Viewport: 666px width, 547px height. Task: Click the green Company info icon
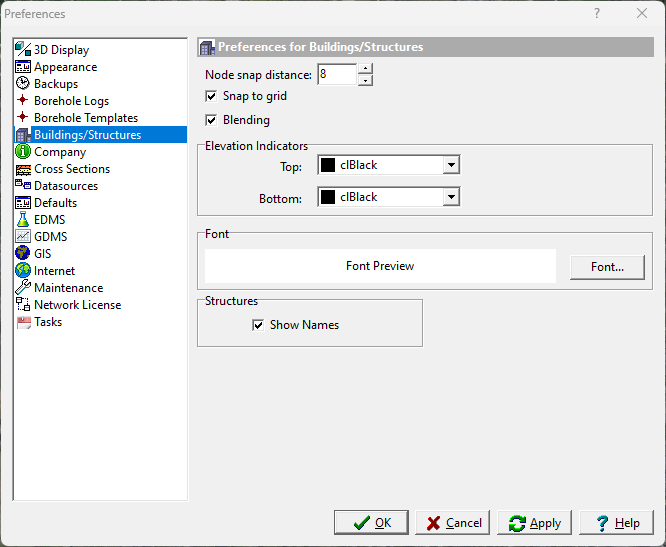pos(23,152)
